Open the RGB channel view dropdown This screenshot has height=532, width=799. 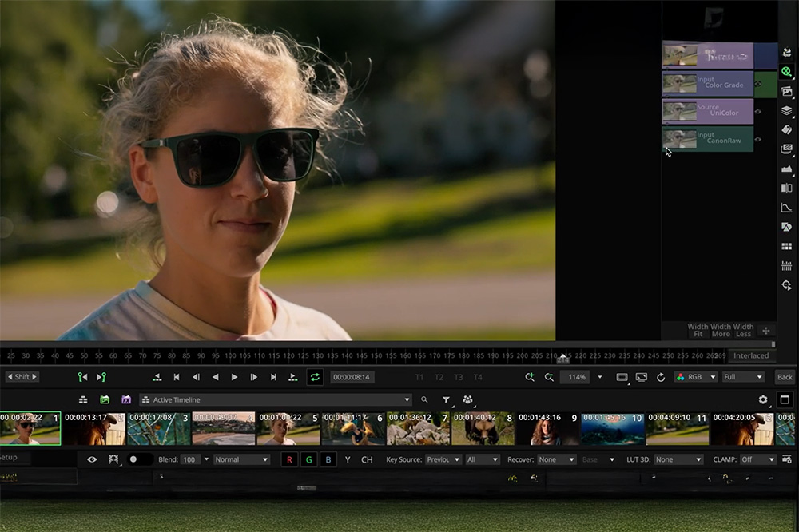pyautogui.click(x=696, y=377)
